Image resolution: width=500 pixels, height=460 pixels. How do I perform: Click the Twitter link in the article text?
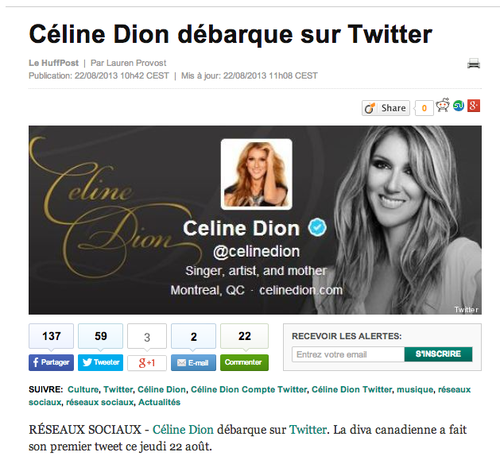tap(308, 430)
